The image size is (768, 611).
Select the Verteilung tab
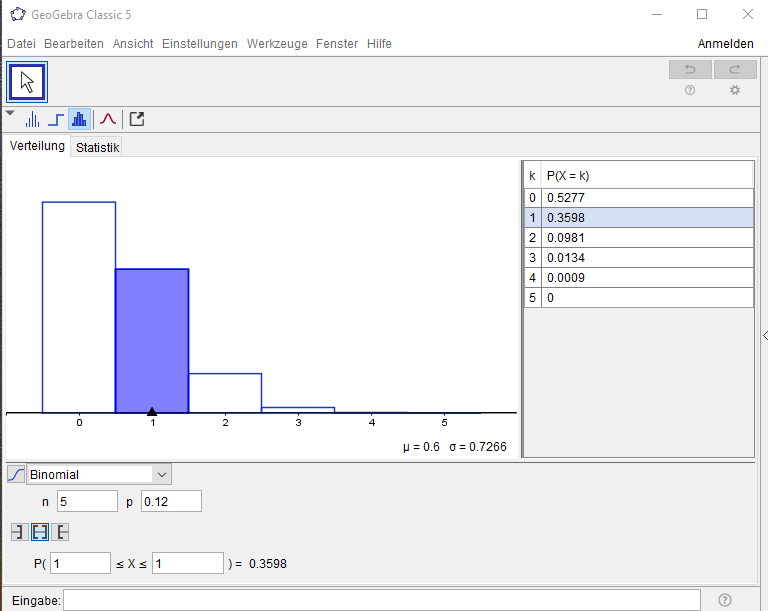(37, 146)
